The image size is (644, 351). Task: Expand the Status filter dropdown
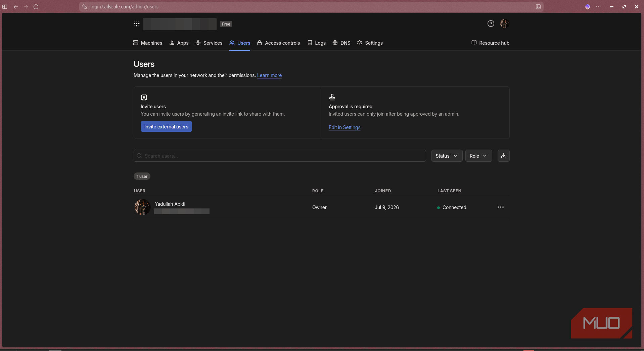447,156
